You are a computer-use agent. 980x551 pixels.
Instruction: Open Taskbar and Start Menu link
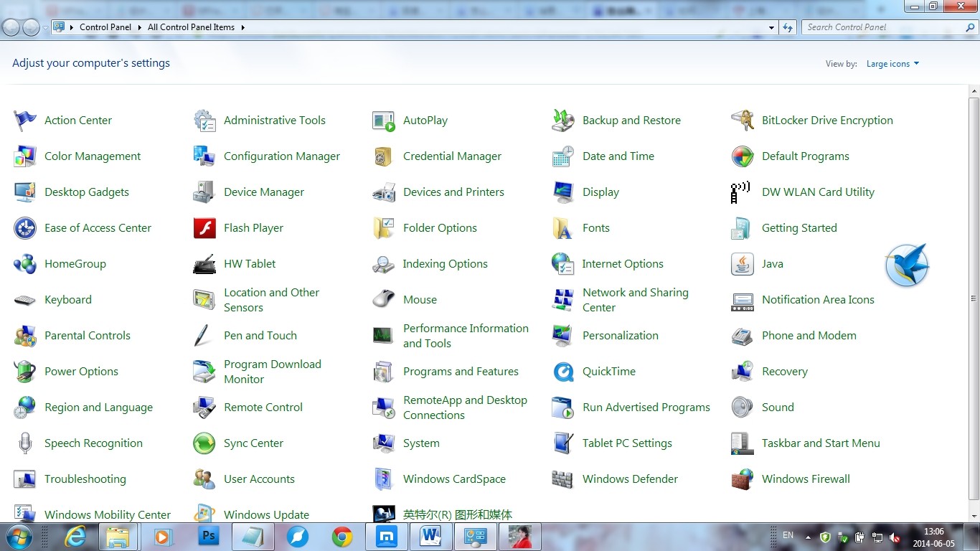click(821, 443)
